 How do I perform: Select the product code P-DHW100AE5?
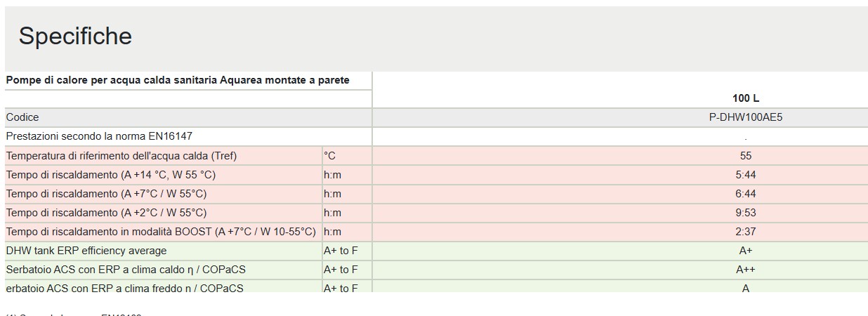pyautogui.click(x=745, y=117)
